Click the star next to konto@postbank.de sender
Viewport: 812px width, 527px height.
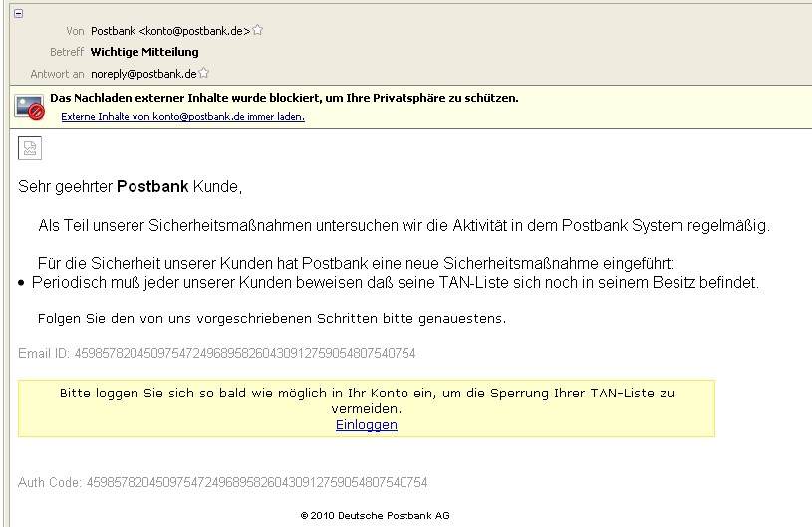(x=258, y=31)
